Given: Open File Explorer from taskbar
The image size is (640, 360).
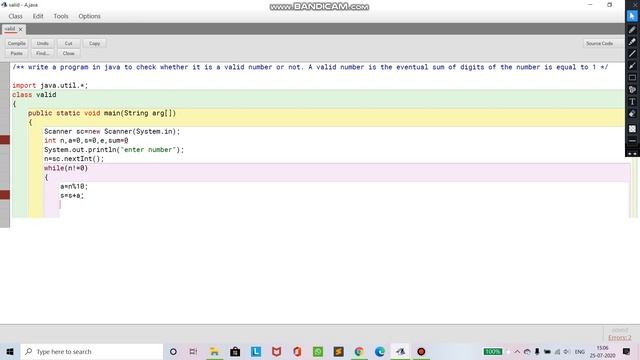Looking at the screenshot, I should tap(214, 351).
